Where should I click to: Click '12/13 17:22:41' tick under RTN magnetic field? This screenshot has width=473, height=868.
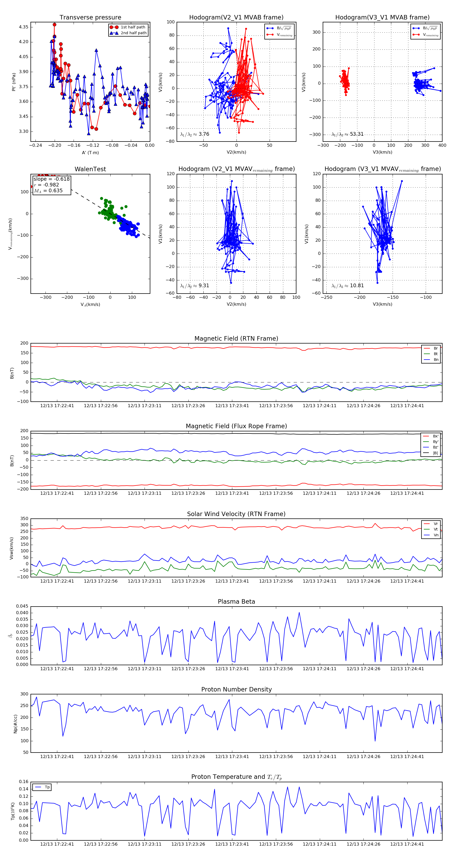[57, 406]
